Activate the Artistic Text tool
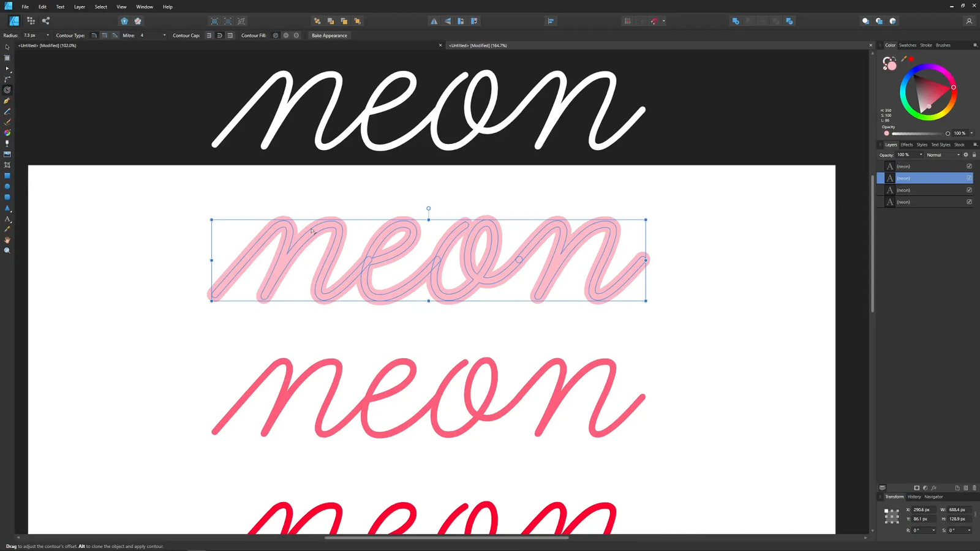 click(7, 219)
